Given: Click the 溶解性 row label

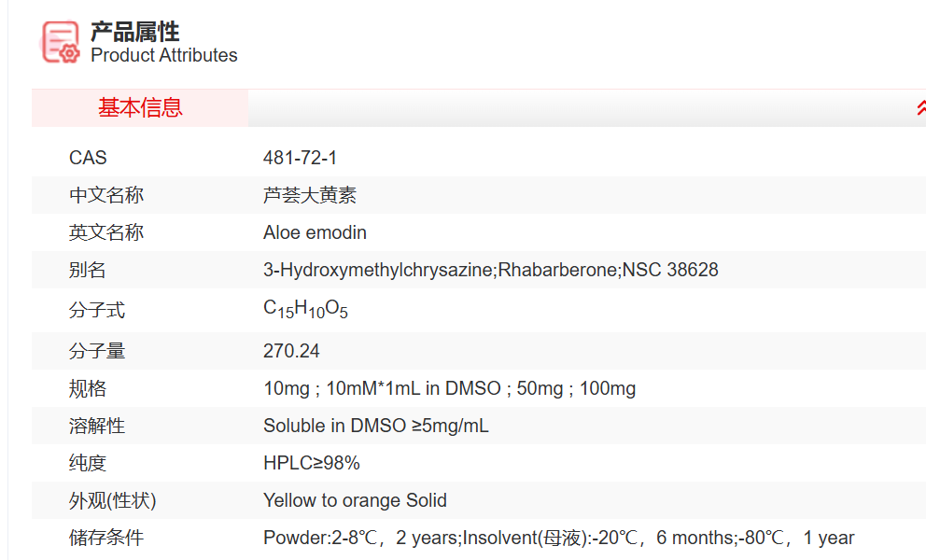Looking at the screenshot, I should pos(97,426).
